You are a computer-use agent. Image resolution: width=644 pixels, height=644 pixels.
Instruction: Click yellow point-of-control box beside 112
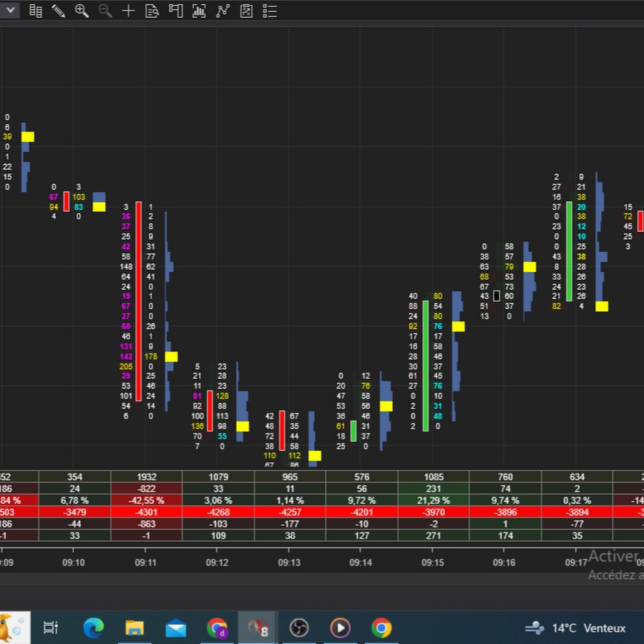point(315,456)
